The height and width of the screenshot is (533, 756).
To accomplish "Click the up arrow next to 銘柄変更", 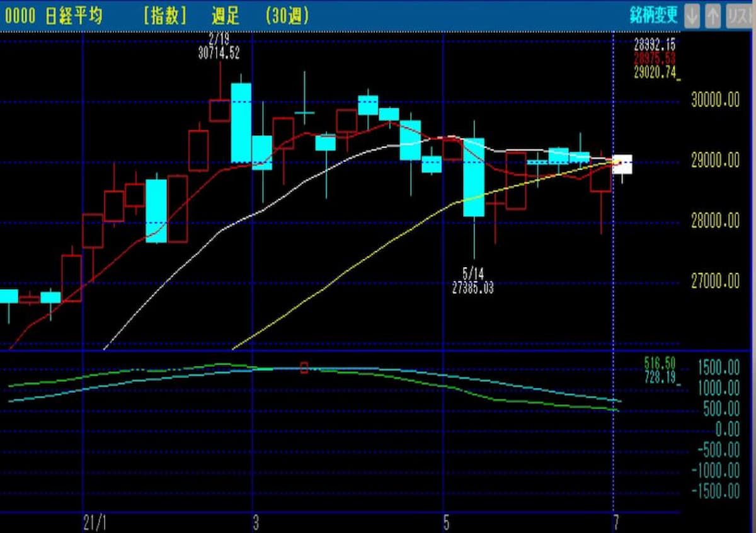I will pos(713,16).
